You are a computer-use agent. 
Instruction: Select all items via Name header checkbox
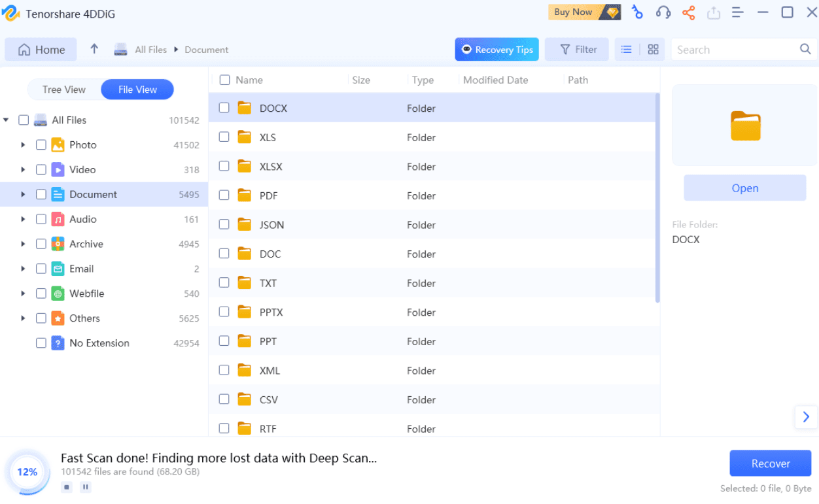tap(224, 80)
